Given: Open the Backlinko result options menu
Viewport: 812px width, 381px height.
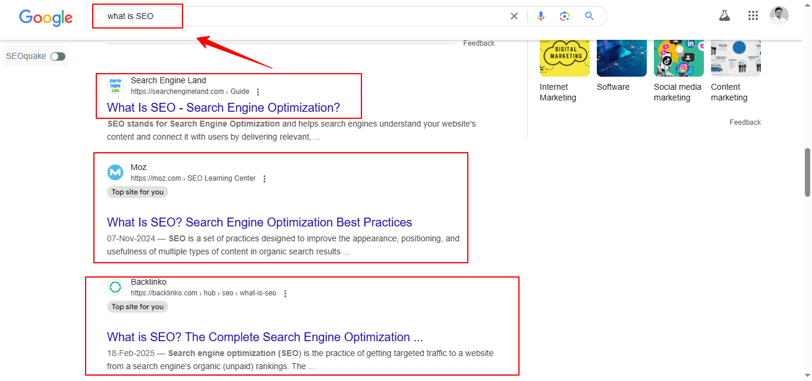Looking at the screenshot, I should (285, 294).
